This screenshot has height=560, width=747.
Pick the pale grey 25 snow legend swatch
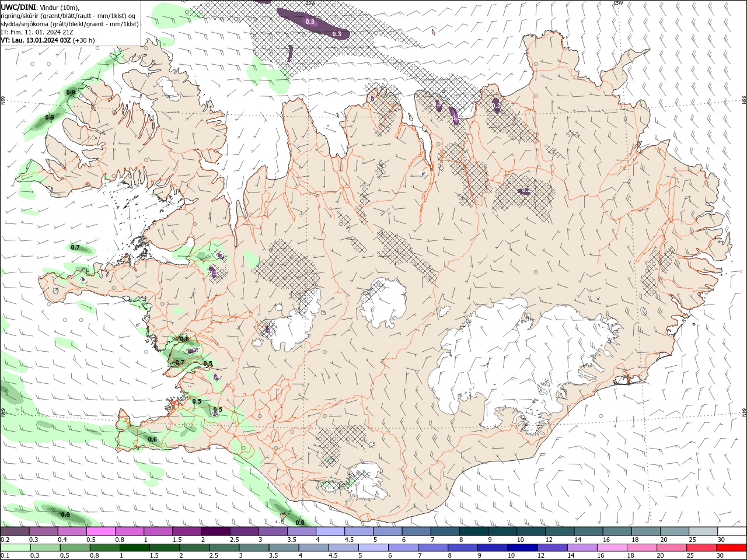tap(703, 531)
